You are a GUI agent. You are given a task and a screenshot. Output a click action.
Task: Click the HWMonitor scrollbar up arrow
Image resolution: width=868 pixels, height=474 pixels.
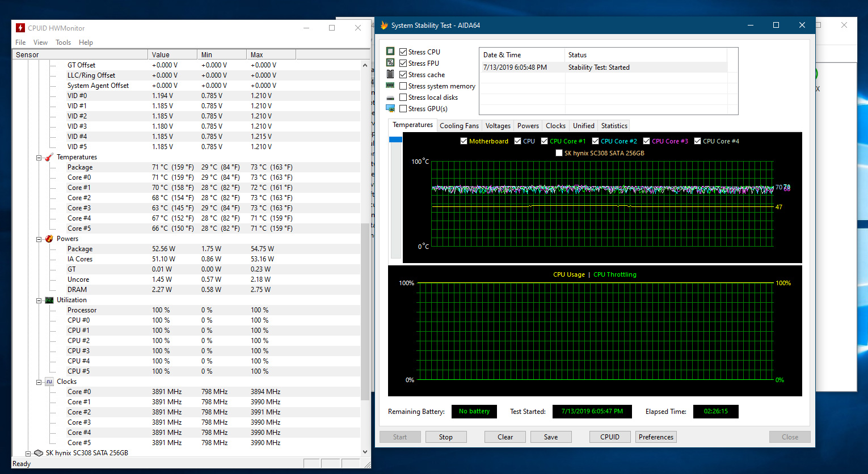point(365,65)
